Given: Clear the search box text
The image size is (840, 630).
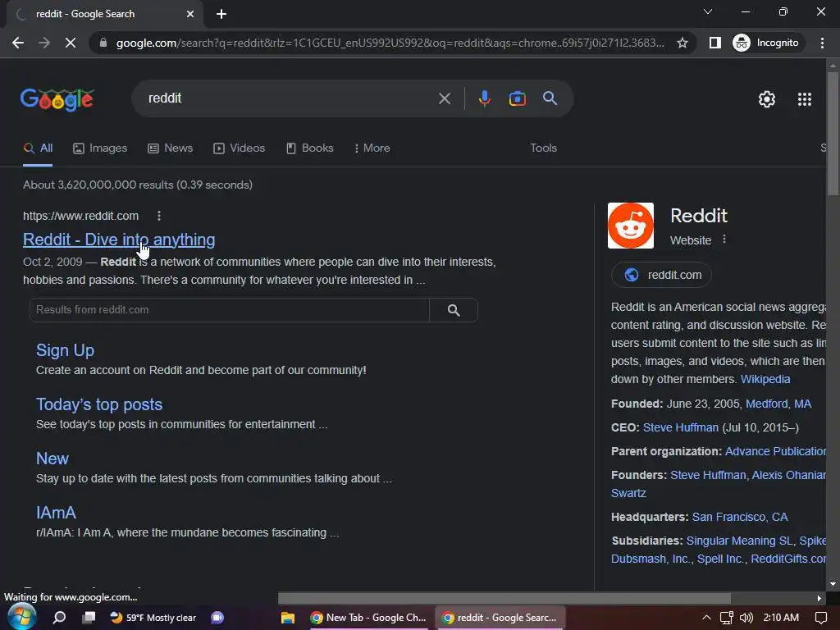Looking at the screenshot, I should click(x=445, y=98).
